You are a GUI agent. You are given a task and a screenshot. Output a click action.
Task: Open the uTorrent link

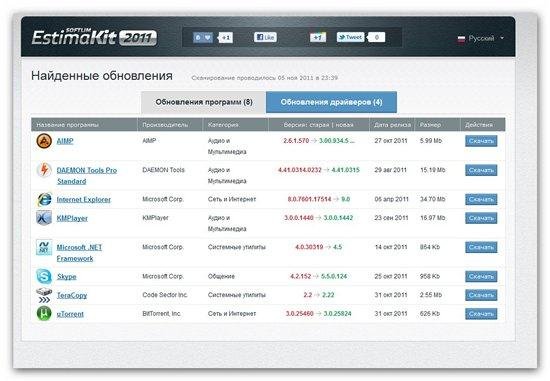(x=70, y=314)
